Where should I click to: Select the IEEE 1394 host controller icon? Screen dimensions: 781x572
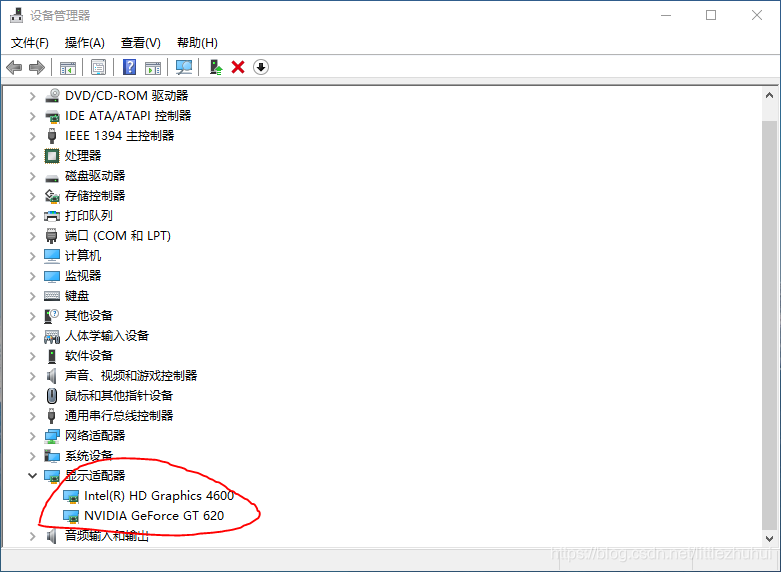coord(52,136)
